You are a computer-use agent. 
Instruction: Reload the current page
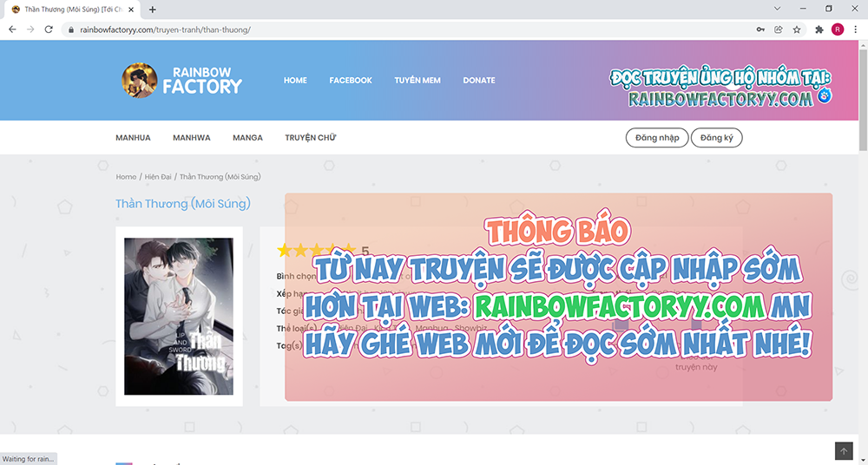coord(49,29)
